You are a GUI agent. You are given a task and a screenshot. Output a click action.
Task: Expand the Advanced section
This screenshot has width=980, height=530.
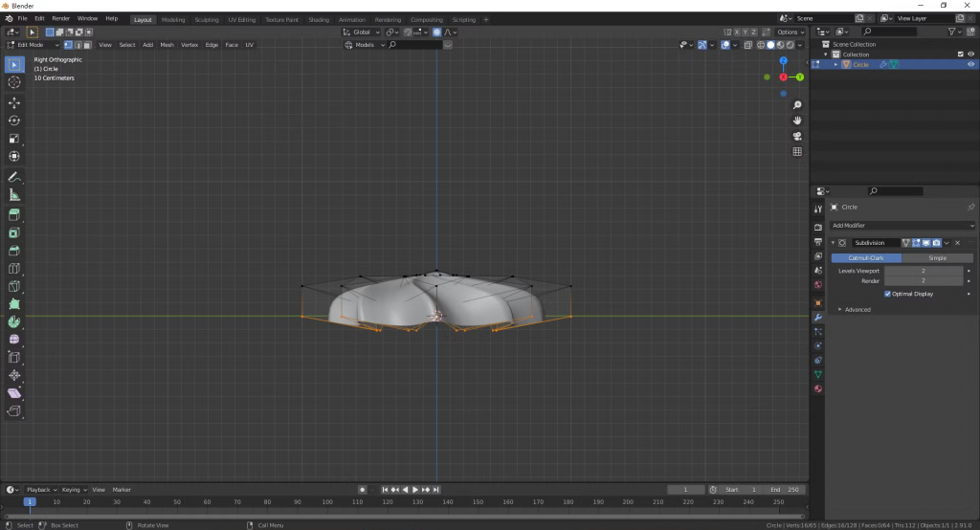857,309
